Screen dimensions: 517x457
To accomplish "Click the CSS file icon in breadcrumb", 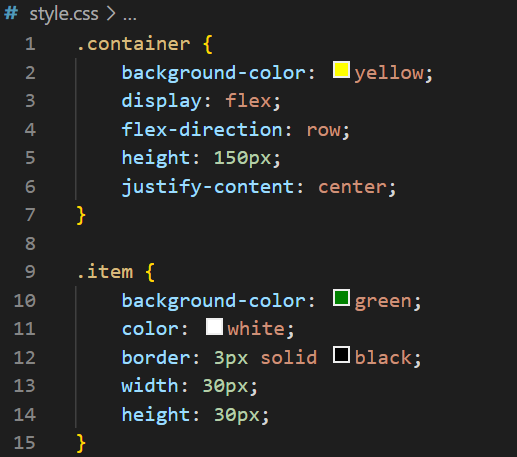I will click(x=11, y=13).
